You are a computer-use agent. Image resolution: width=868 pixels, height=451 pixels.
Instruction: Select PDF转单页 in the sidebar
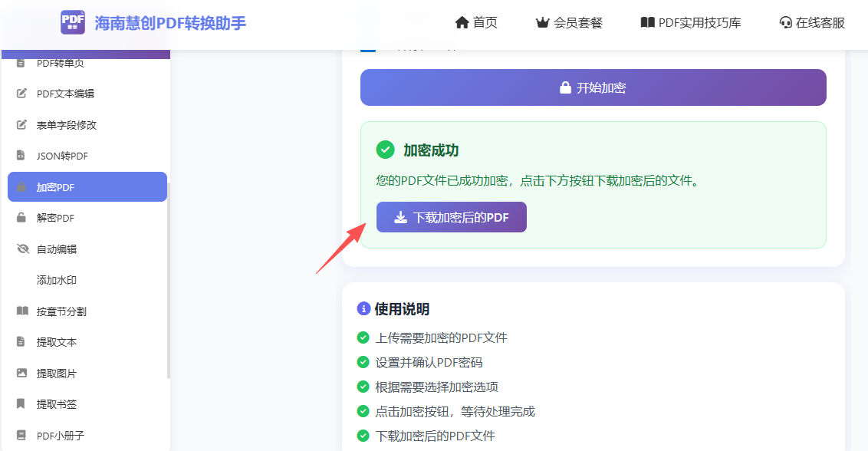click(87, 63)
